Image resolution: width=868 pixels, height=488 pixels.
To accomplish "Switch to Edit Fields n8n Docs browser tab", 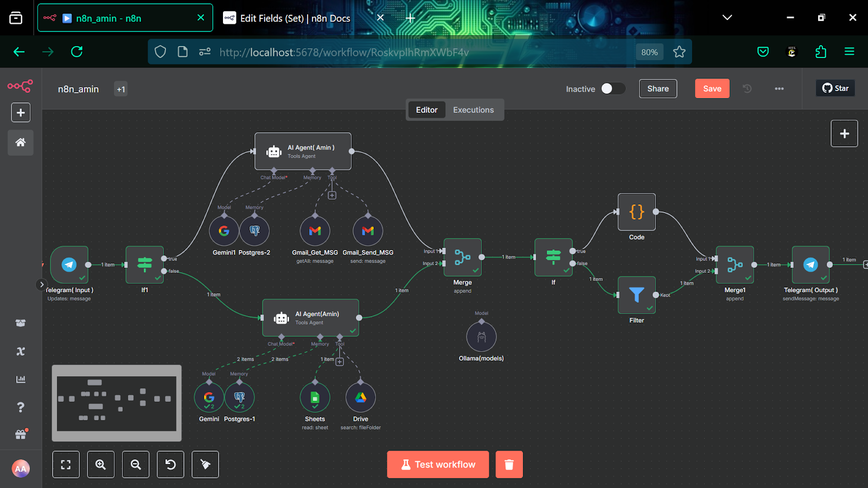I will click(295, 18).
